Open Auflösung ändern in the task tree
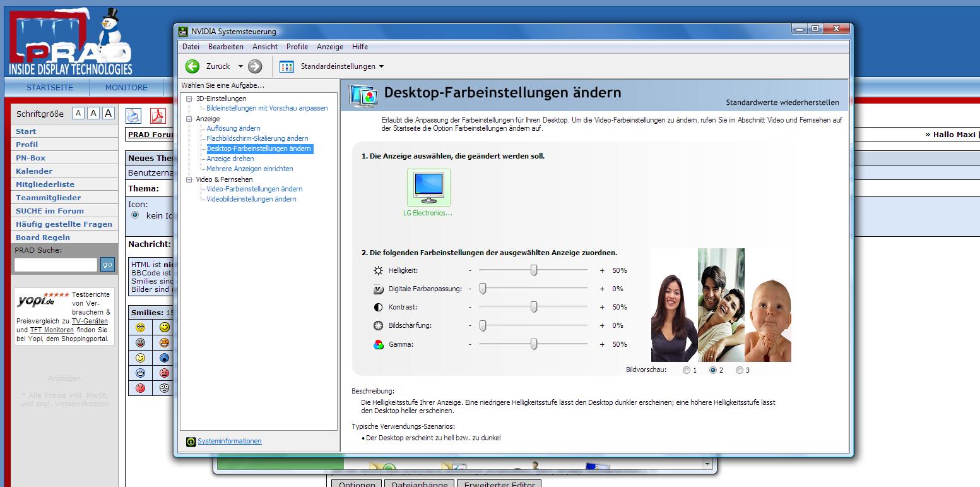The height and width of the screenshot is (487, 980). click(x=233, y=128)
